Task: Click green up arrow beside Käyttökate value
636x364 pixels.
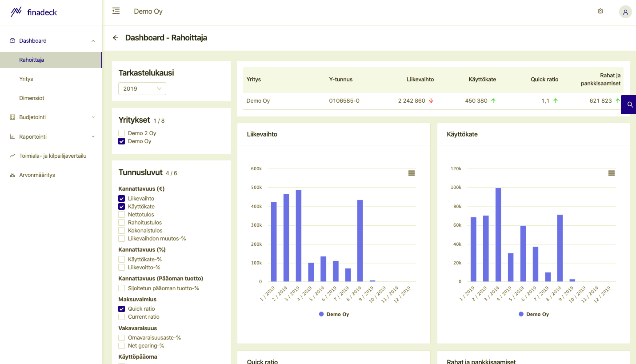Action: point(493,101)
